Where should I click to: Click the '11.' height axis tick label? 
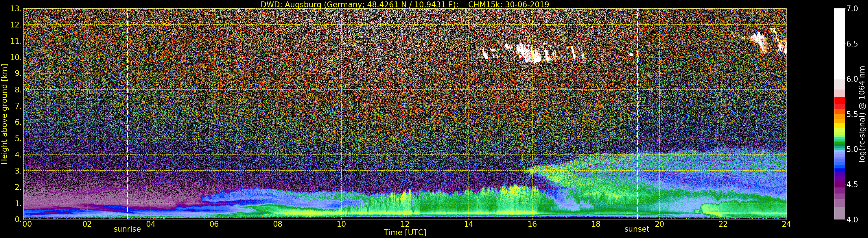tap(16, 41)
